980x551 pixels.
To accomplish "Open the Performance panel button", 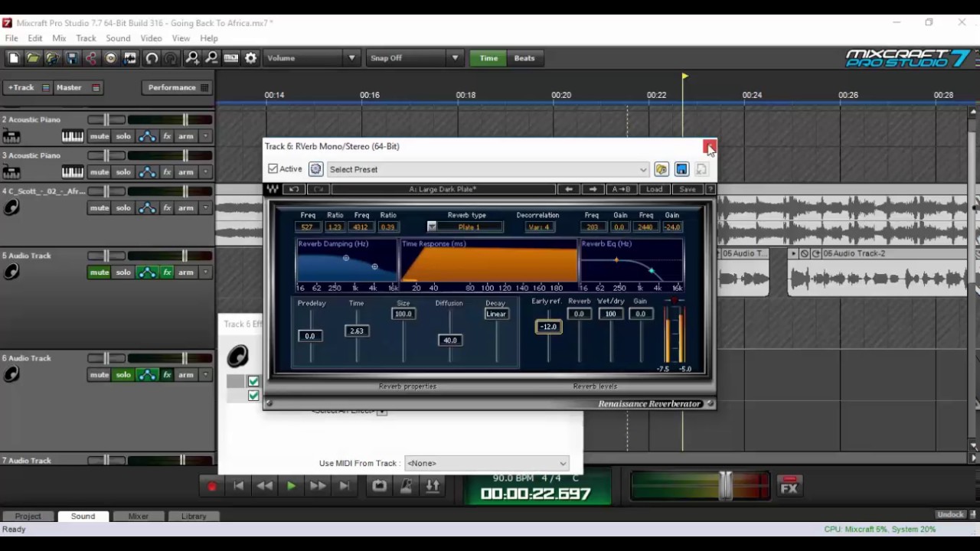I will point(178,87).
